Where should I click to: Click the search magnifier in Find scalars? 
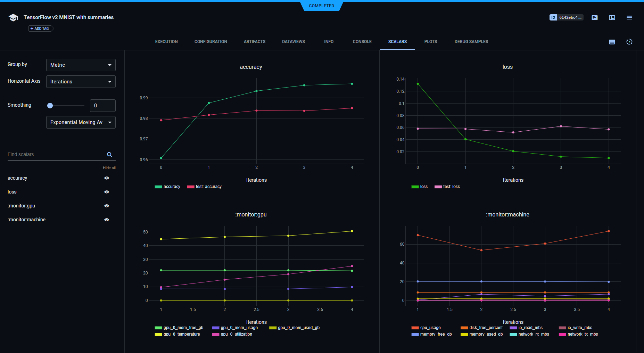coord(109,155)
